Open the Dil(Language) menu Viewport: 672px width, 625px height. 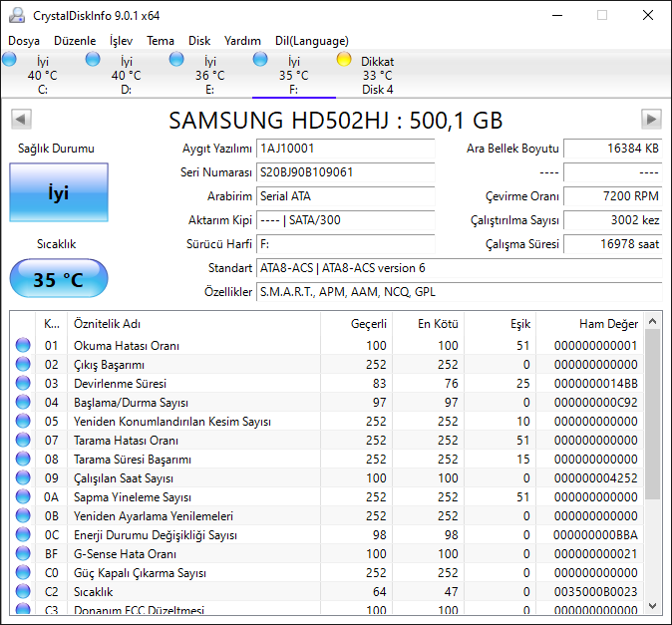point(311,41)
